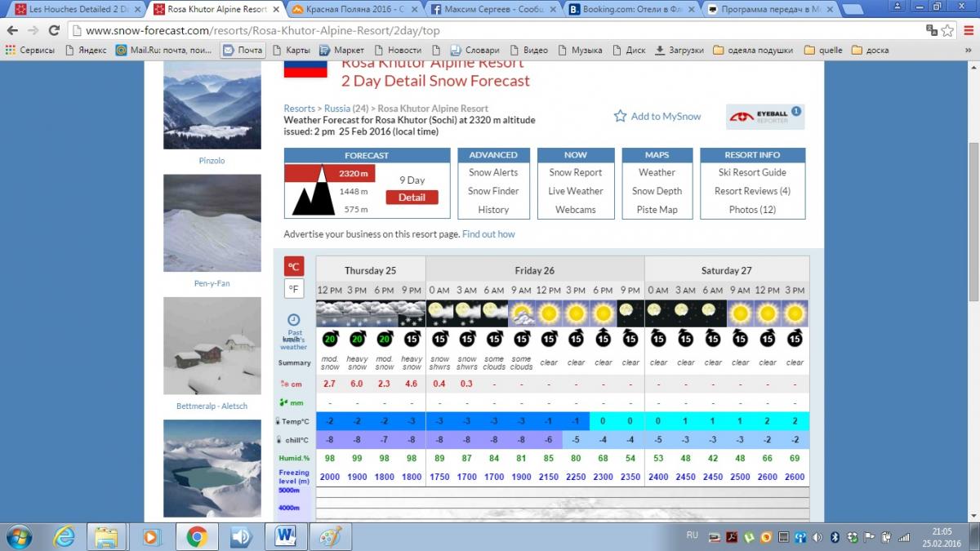This screenshot has height=551, width=980.
Task: Open the Piste Map link
Action: point(657,210)
